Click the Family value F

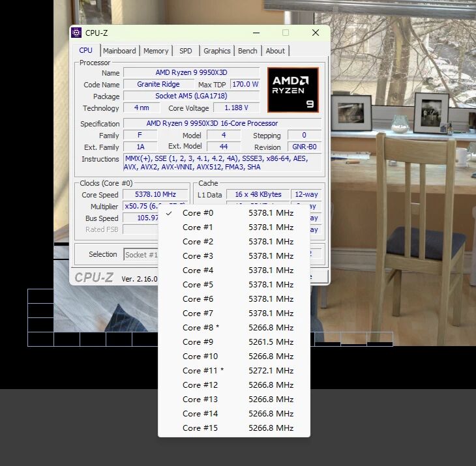[140, 135]
